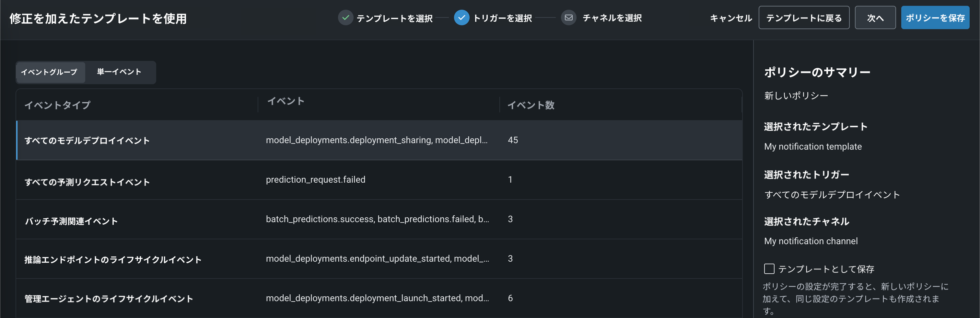This screenshot has width=980, height=318.
Task: Select 管理エージェントのライフサイクルイベント row
Action: coord(109,299)
